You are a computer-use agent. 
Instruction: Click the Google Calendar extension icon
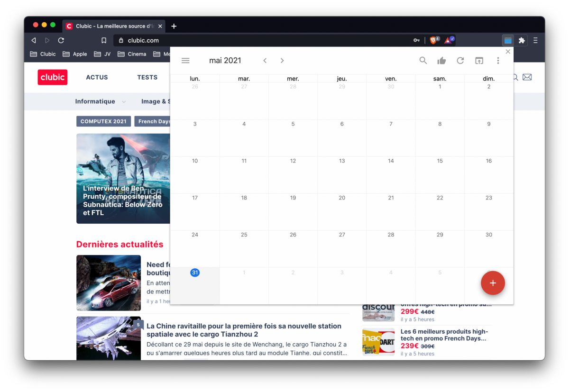[x=508, y=41]
